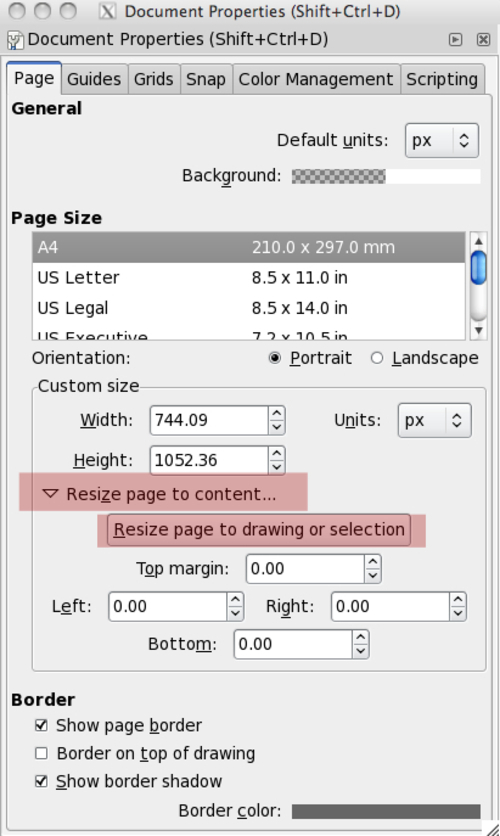The image size is (500, 836).
Task: Click the Document Properties panel icon
Action: pyautogui.click(x=16, y=40)
